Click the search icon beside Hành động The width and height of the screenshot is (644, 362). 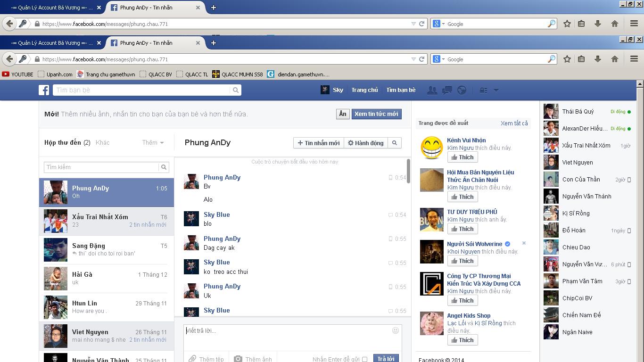[395, 143]
